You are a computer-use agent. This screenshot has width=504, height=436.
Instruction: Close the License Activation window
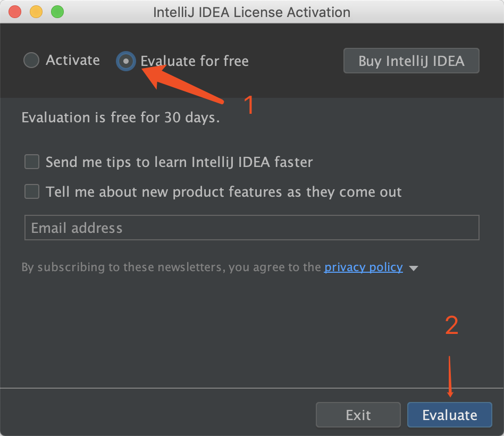click(x=15, y=12)
